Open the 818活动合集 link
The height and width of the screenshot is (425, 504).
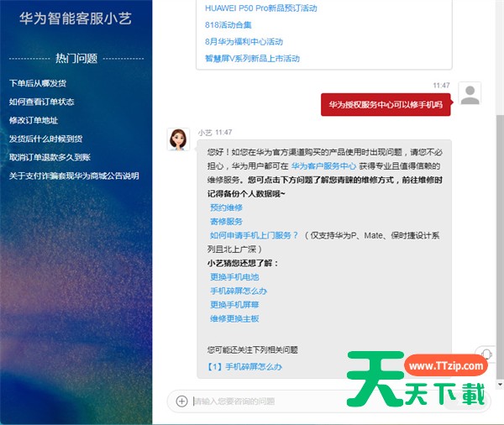point(228,24)
